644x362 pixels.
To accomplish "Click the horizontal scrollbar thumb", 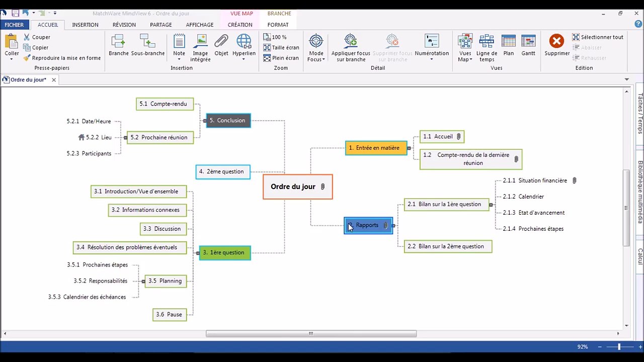I will coord(311,333).
